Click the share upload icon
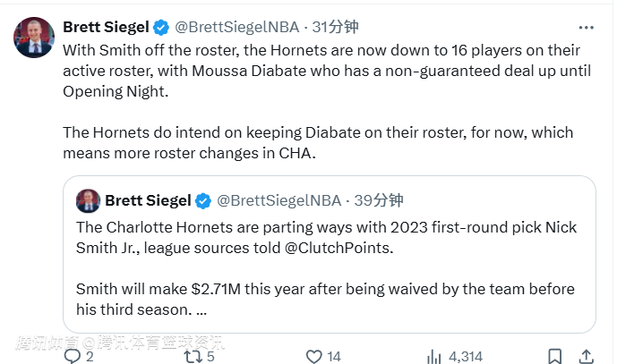 click(586, 356)
